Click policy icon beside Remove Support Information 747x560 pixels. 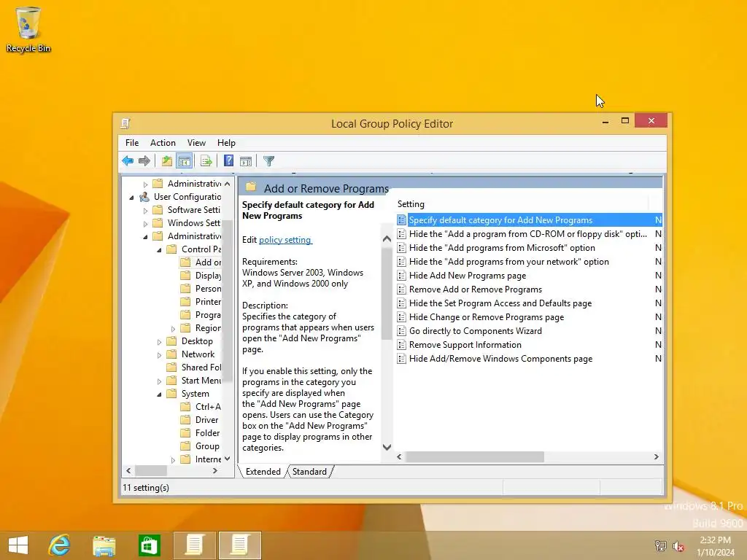pyautogui.click(x=402, y=345)
